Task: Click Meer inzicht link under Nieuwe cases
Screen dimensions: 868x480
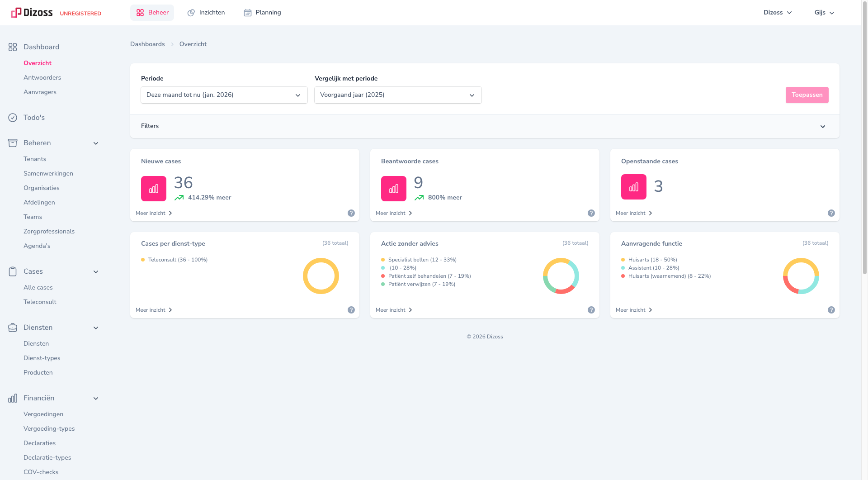Action: coord(154,213)
